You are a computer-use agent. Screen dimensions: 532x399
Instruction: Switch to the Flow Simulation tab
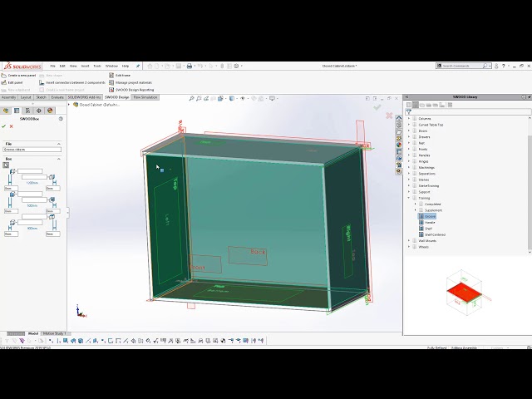tap(145, 97)
